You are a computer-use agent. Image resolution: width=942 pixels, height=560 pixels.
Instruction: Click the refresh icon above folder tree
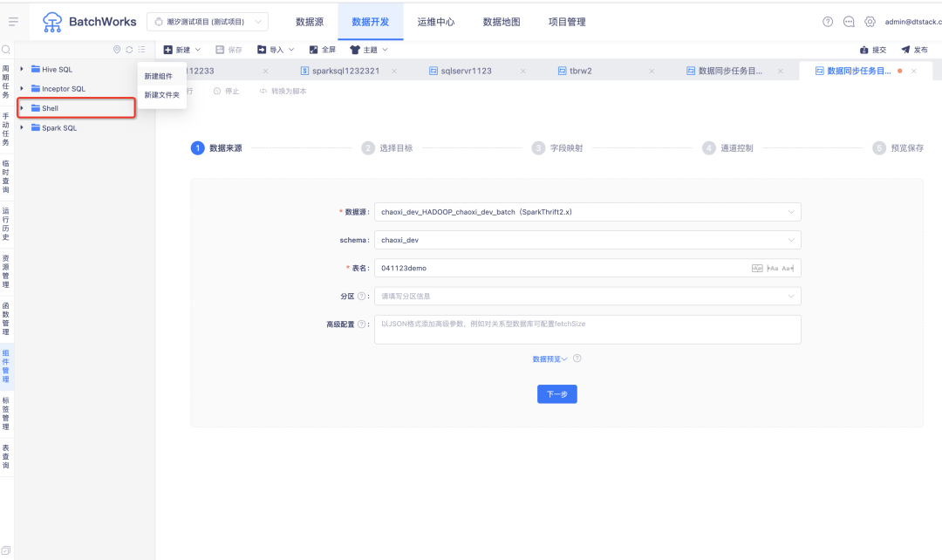click(129, 49)
